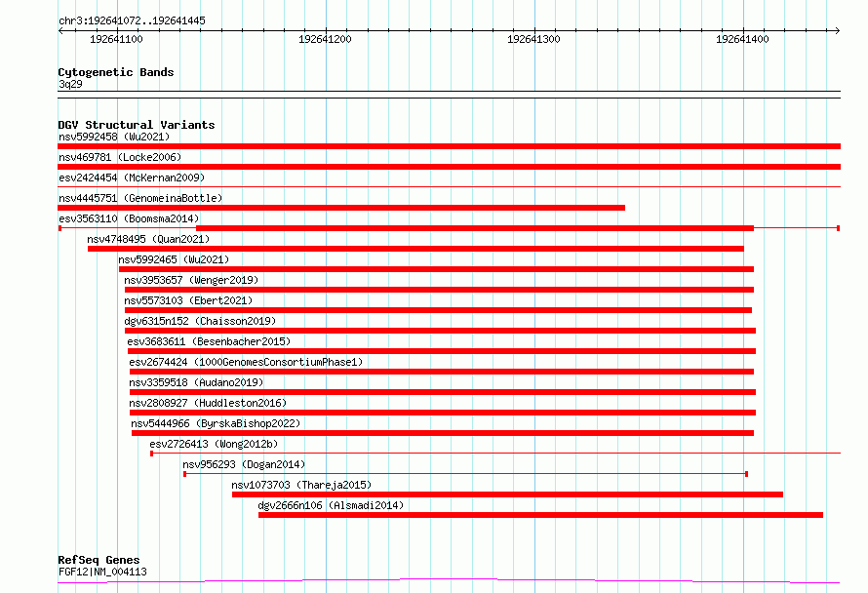The width and height of the screenshot is (868, 593).
Task: Select the nsv4445751 (GenomeinaBottle) variant label
Action: coord(140,198)
